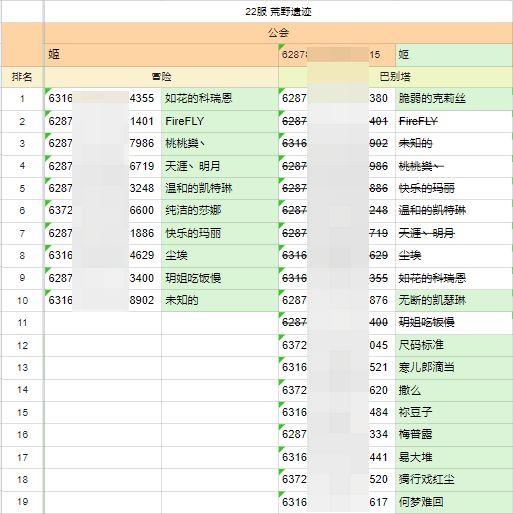The height and width of the screenshot is (514, 513).
Task: Click the cell 独行戏红尘
Action: coord(454,480)
